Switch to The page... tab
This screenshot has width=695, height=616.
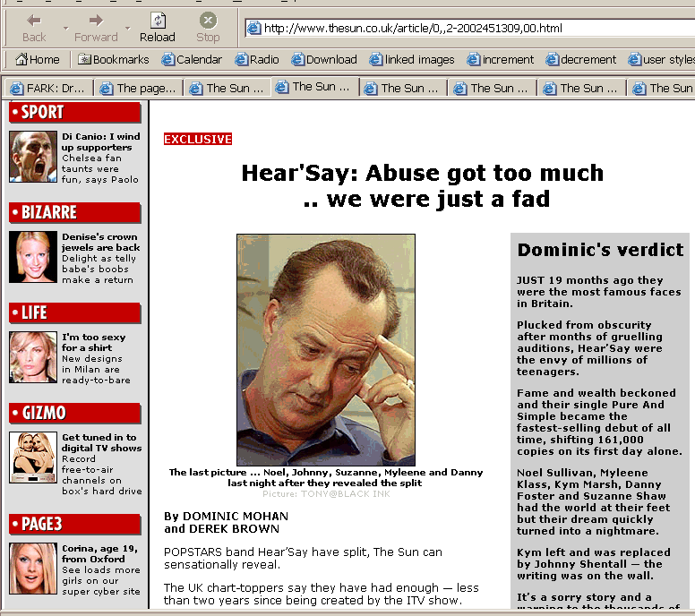[138, 88]
